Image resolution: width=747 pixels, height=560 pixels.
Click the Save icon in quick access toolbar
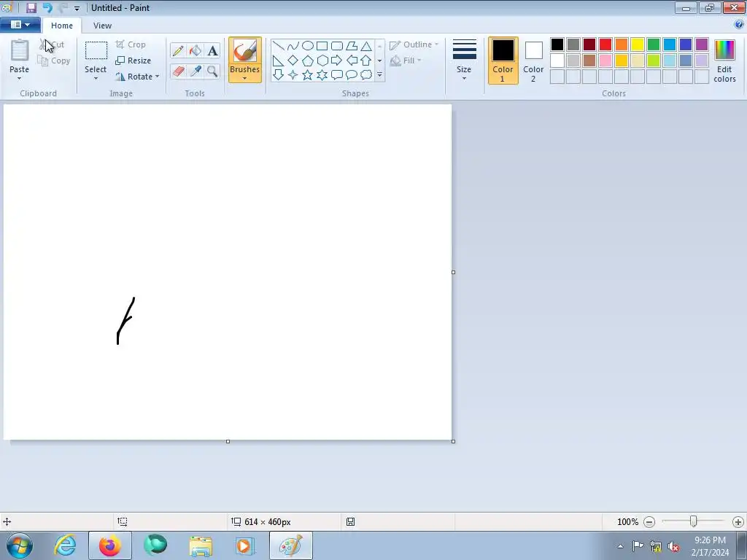31,7
